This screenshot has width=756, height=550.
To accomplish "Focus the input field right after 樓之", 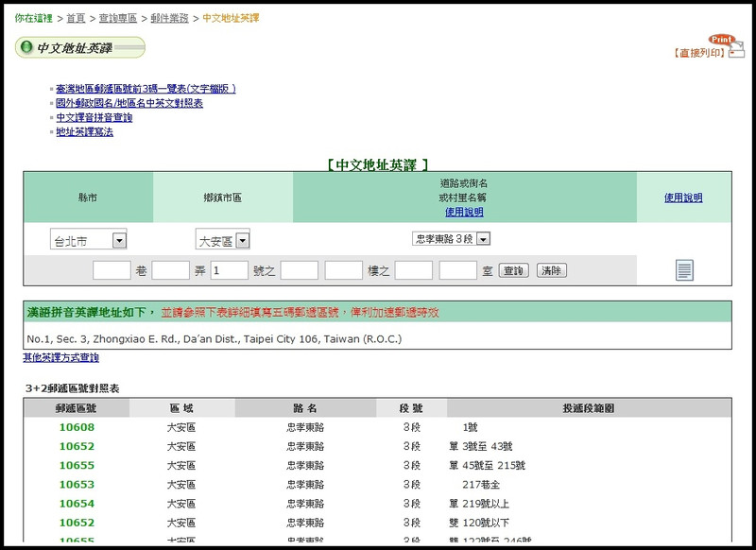I will [x=414, y=270].
